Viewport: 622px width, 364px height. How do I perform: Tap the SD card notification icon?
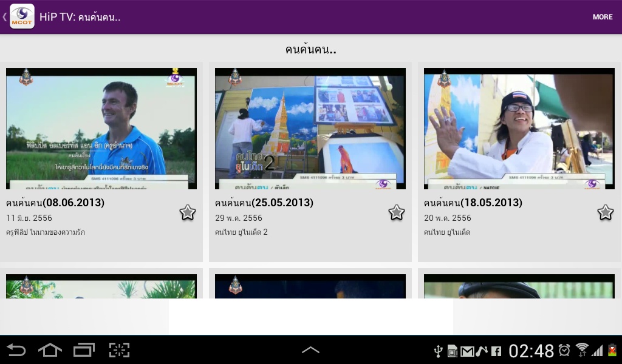(x=452, y=351)
